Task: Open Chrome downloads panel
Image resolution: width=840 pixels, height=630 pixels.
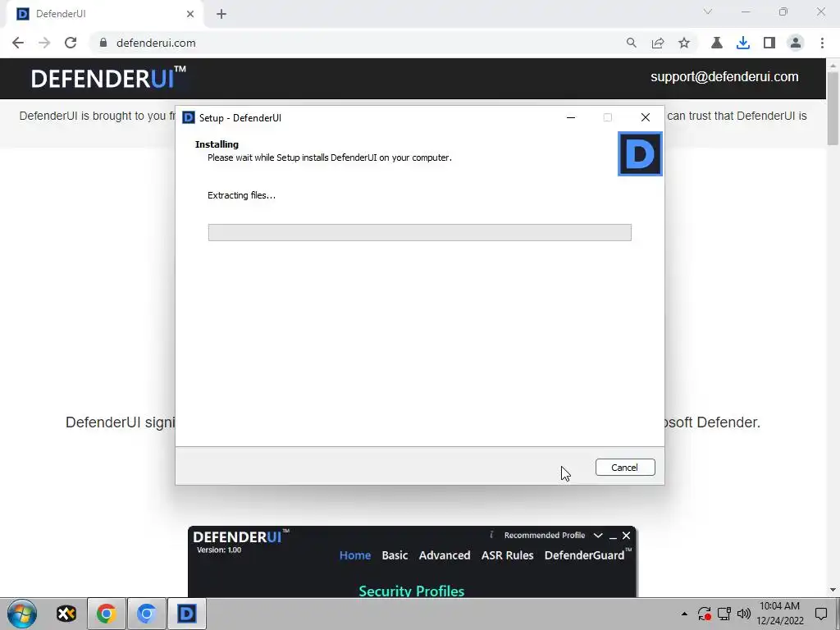Action: 742,43
